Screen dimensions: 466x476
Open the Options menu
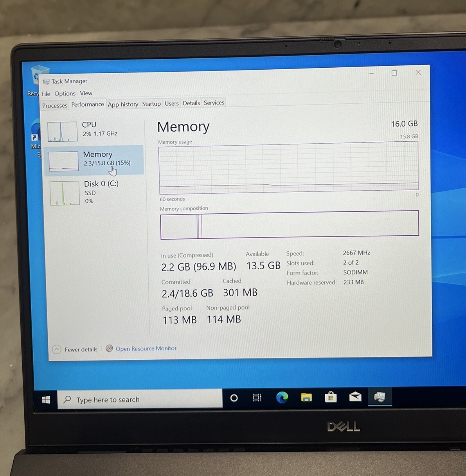(65, 94)
